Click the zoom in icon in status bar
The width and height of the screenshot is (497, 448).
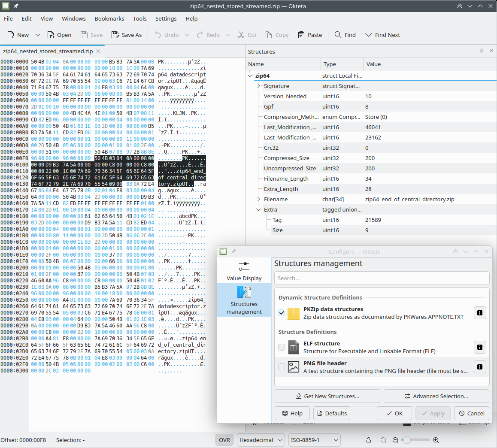pos(436,440)
